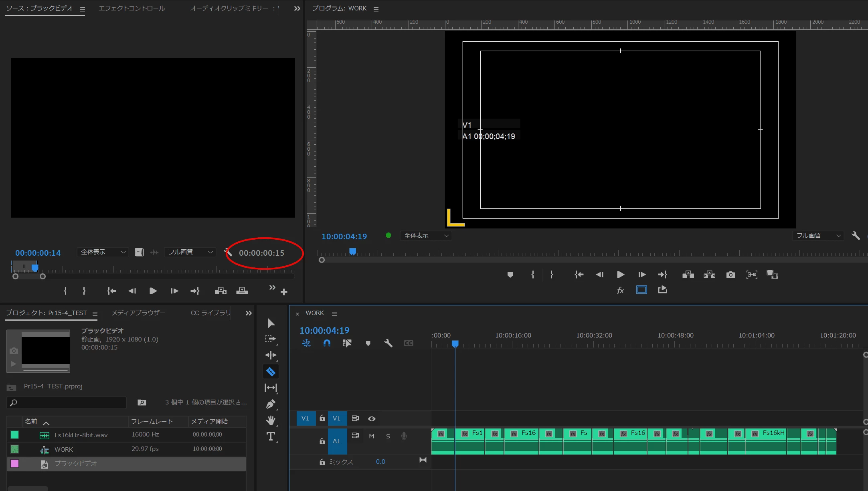Toggle Snap magnet in timeline
The width and height of the screenshot is (868, 491).
point(327,343)
